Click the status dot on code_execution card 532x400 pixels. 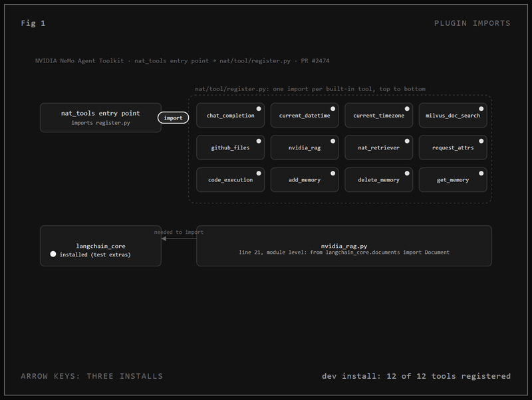259,173
